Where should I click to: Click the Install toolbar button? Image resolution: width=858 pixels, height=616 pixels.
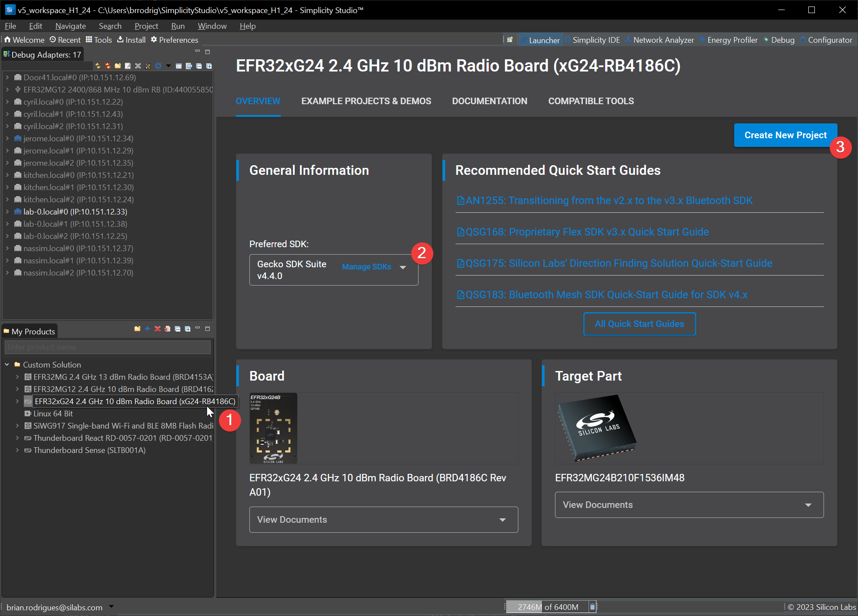[131, 40]
